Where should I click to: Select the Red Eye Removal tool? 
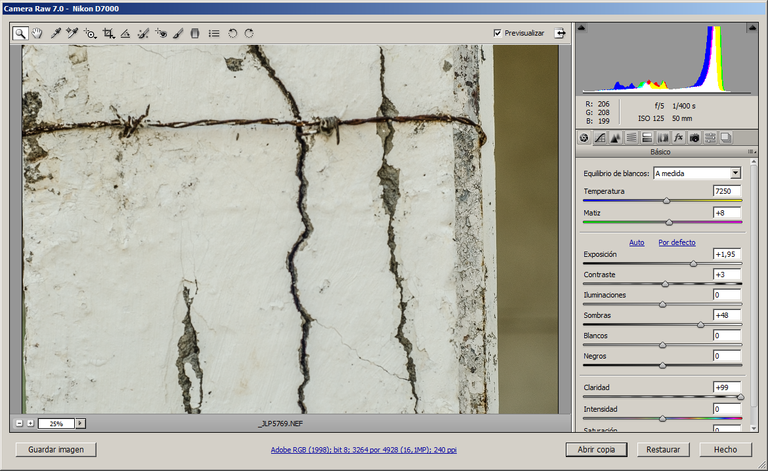[x=161, y=33]
